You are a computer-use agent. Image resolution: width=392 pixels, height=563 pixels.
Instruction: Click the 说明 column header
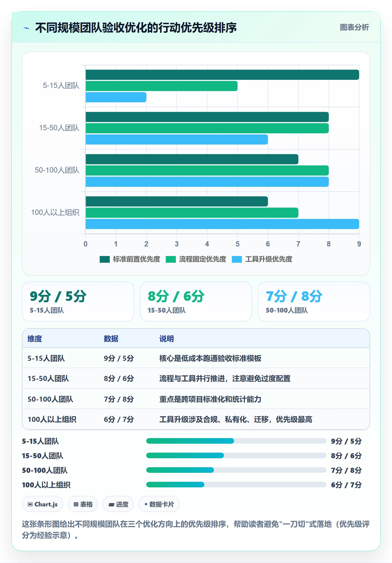[x=167, y=339]
